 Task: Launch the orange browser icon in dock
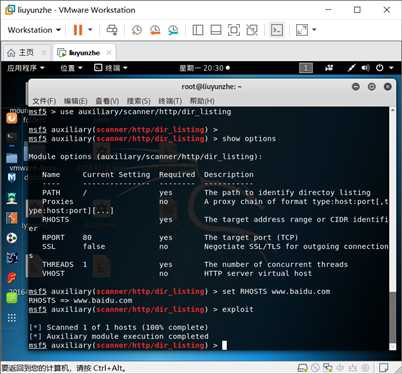point(12,118)
